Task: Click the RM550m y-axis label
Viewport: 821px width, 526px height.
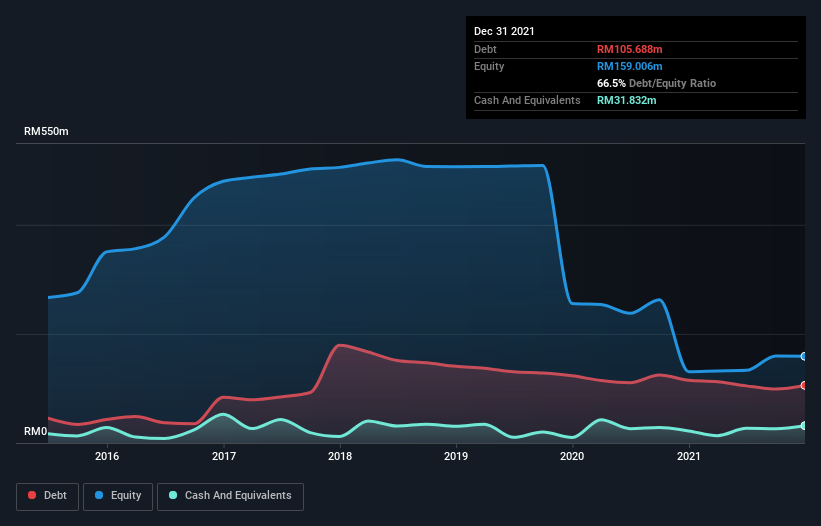Action: tap(46, 131)
